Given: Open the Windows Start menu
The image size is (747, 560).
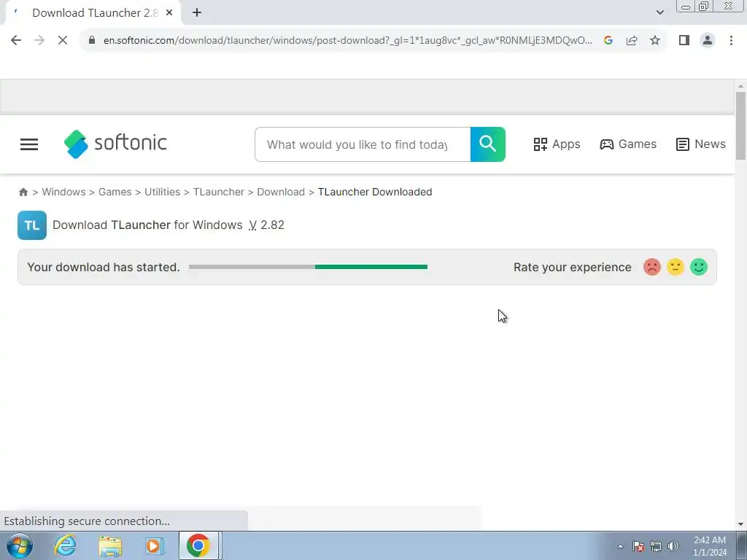Looking at the screenshot, I should [20, 545].
